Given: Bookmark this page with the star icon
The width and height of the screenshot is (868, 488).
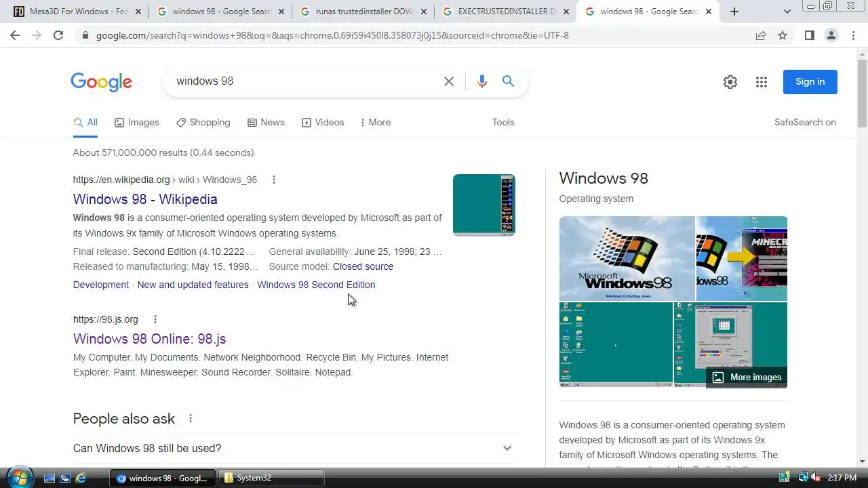Looking at the screenshot, I should pyautogui.click(x=783, y=35).
